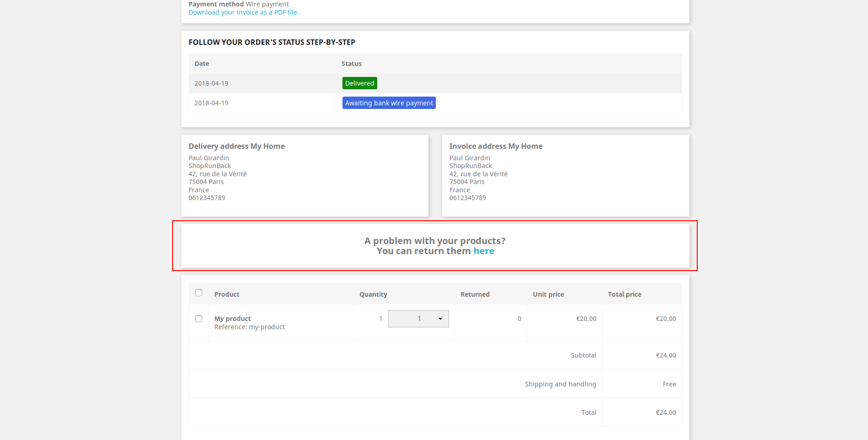868x440 pixels.
Task: Click 'A problem with your products?' text
Action: click(435, 241)
